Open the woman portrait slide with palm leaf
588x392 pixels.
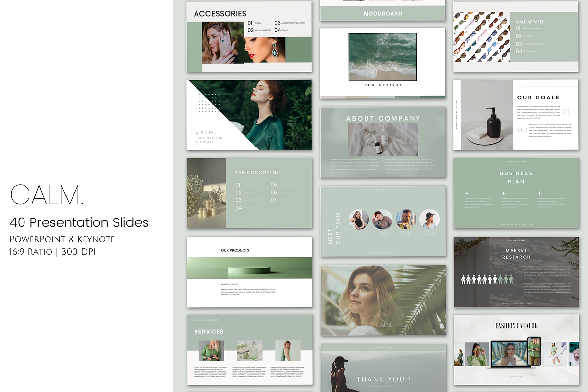pos(384,300)
